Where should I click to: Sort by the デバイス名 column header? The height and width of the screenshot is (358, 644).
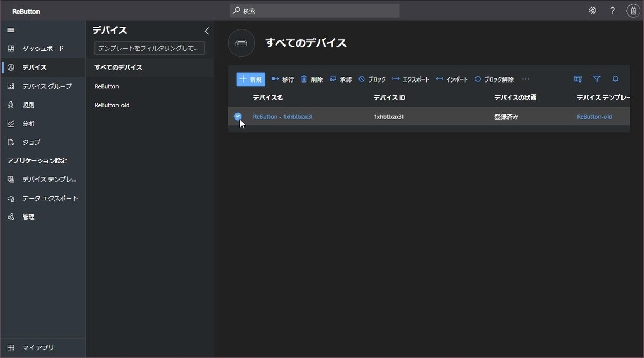268,98
